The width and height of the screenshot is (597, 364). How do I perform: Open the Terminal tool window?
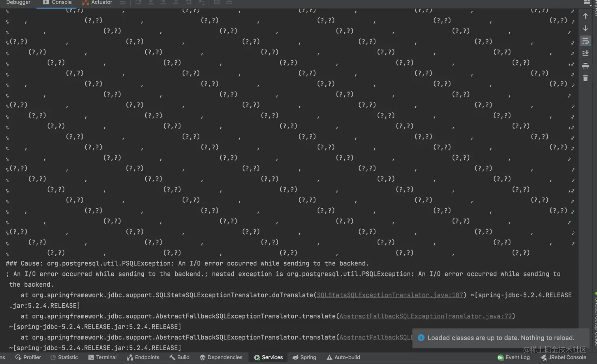pyautogui.click(x=102, y=357)
